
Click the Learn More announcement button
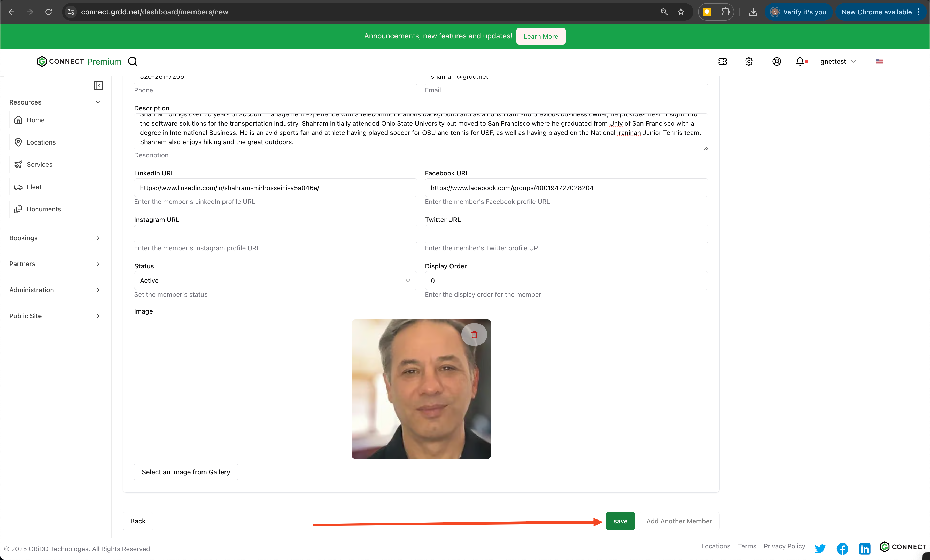[x=540, y=36]
